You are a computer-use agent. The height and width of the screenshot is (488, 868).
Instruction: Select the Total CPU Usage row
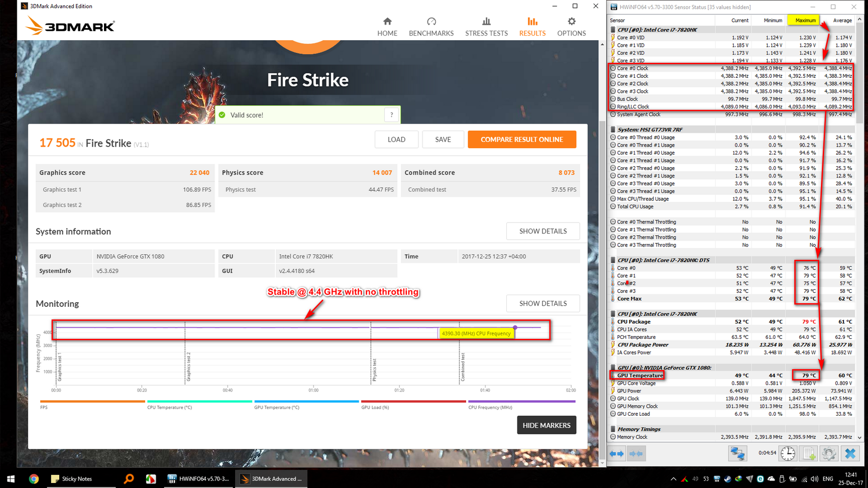732,206
